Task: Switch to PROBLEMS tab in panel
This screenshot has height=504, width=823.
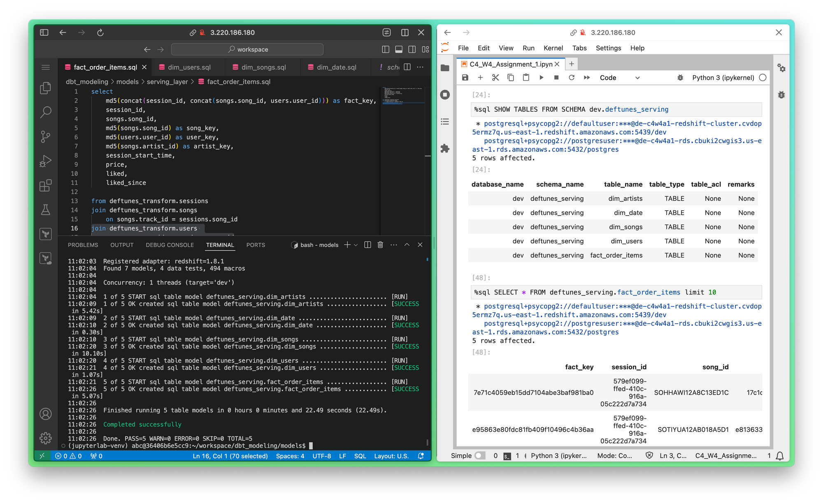Action: coord(84,245)
